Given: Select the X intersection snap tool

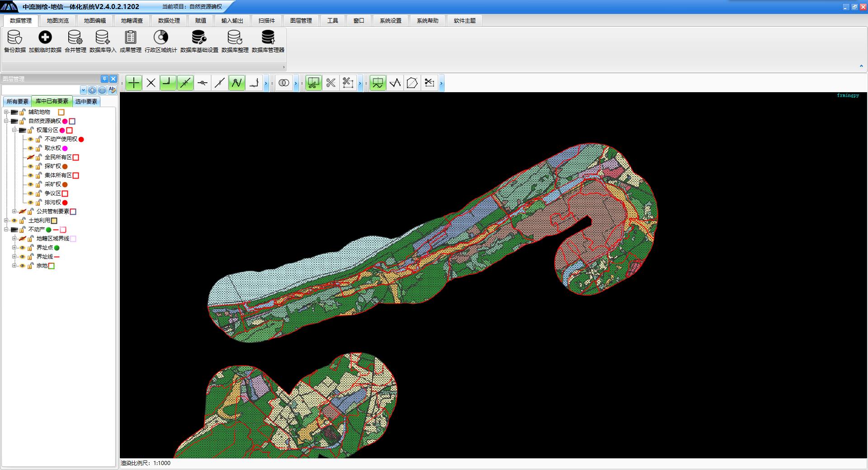Looking at the screenshot, I should pos(151,83).
